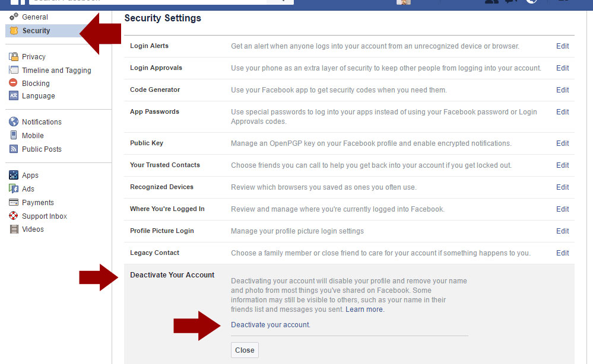
Task: Open Privacy lock icon in sidebar
Action: coord(14,57)
